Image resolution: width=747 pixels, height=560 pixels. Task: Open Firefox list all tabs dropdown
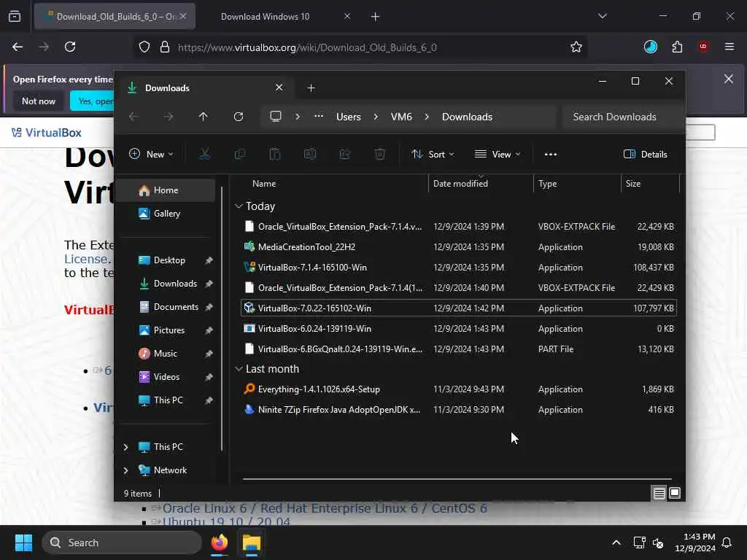[x=602, y=16]
